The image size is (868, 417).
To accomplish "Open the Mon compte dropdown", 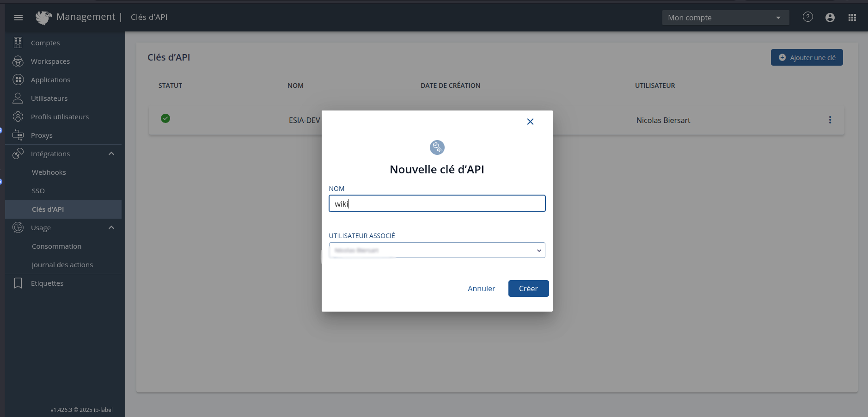I will [725, 18].
